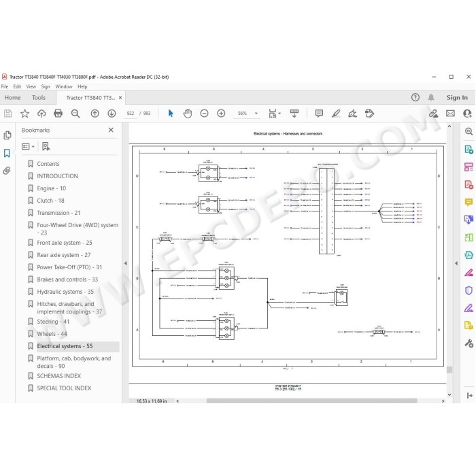Open the Find text magnifier
The height and width of the screenshot is (476, 476).
[75, 114]
